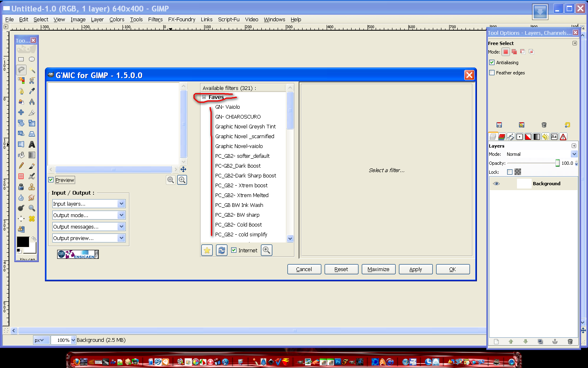Open the Input layers dropdown
This screenshot has height=368, width=588.
click(89, 204)
